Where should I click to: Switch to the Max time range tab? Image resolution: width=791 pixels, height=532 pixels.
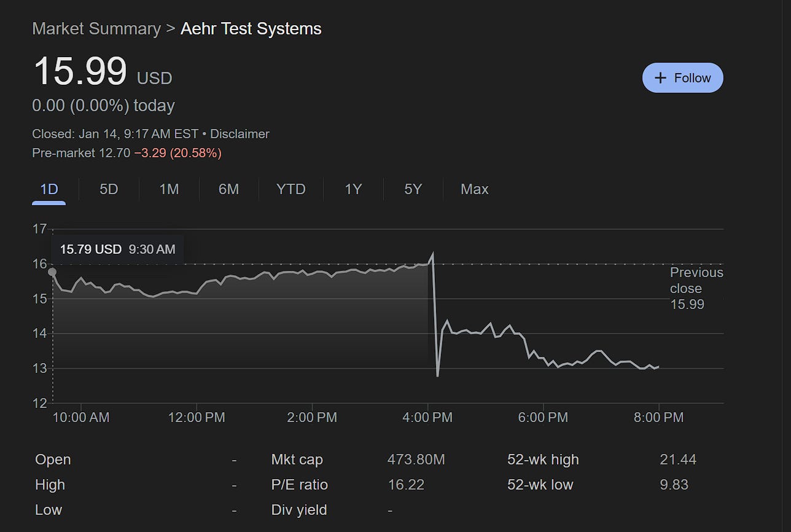pos(475,189)
